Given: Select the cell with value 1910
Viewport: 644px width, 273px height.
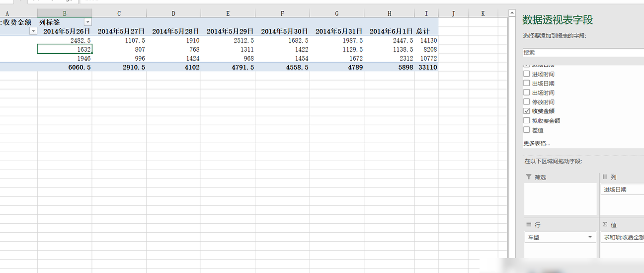Looking at the screenshot, I should (173, 40).
